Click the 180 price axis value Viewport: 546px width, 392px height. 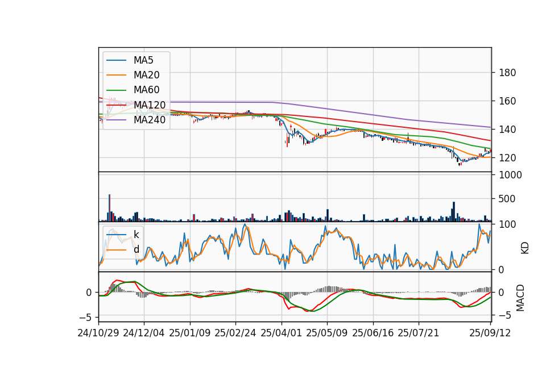507,73
